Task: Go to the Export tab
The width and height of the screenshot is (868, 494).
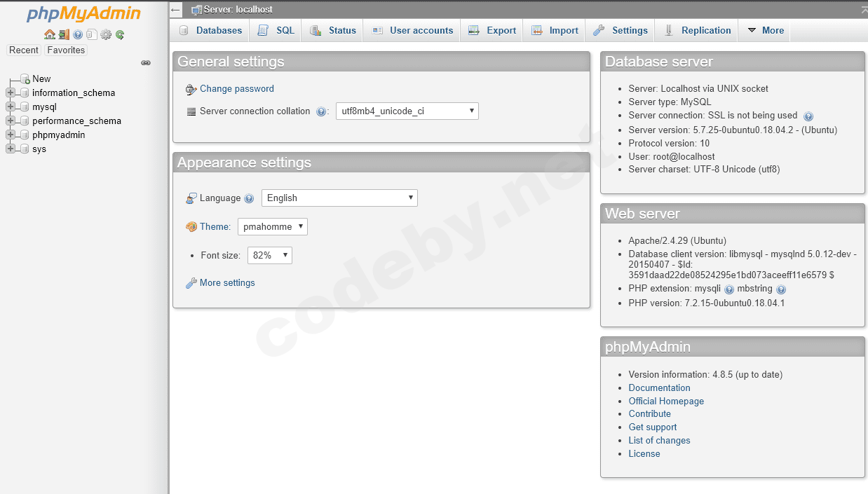Action: click(492, 30)
